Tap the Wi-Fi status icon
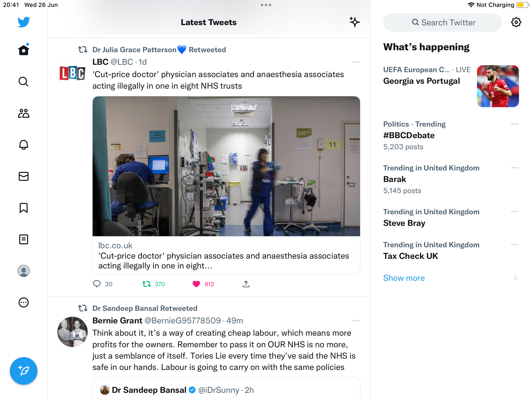 click(x=471, y=5)
